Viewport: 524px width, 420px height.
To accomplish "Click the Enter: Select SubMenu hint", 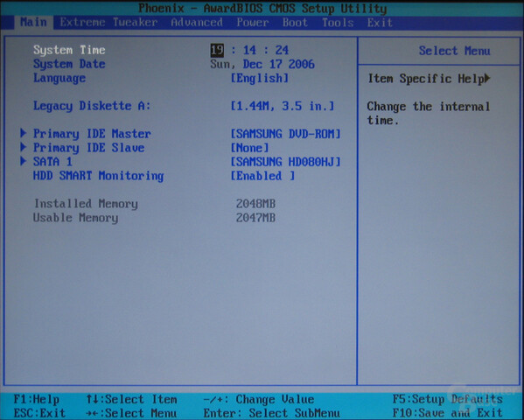I will (x=272, y=413).
